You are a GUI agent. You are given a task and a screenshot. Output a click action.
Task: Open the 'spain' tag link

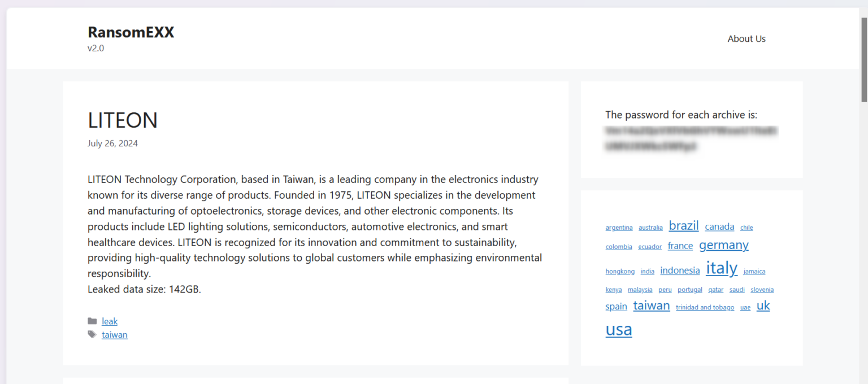(616, 306)
